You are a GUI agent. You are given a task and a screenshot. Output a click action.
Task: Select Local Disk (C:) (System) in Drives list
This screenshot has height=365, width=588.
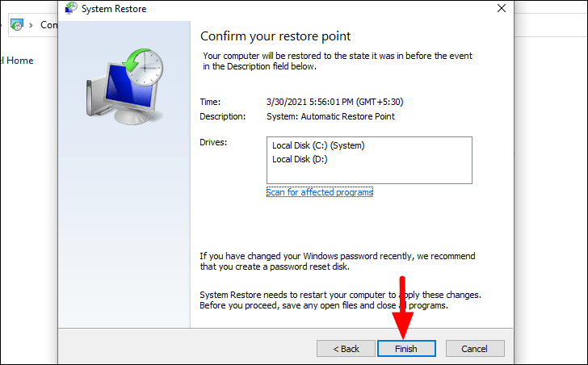click(318, 145)
